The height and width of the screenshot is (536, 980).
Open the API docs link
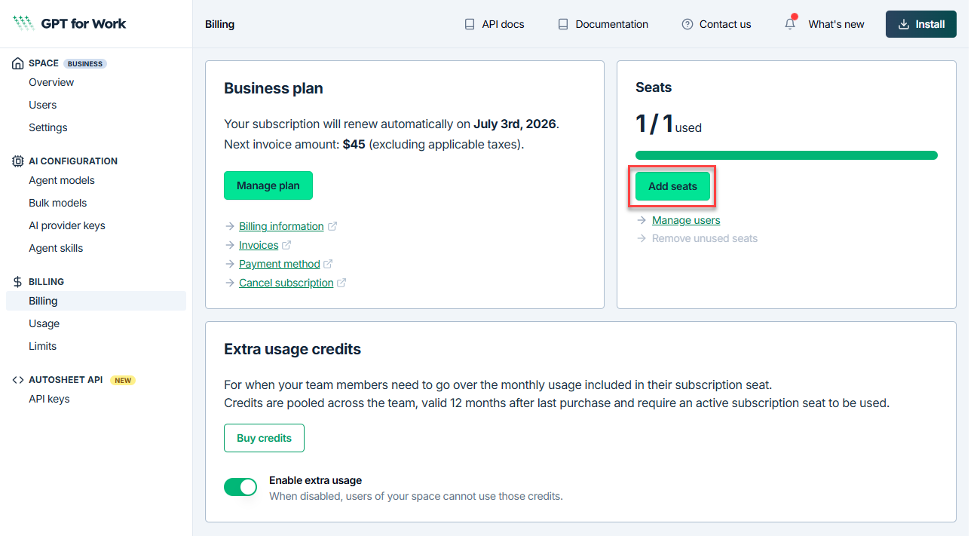point(503,24)
